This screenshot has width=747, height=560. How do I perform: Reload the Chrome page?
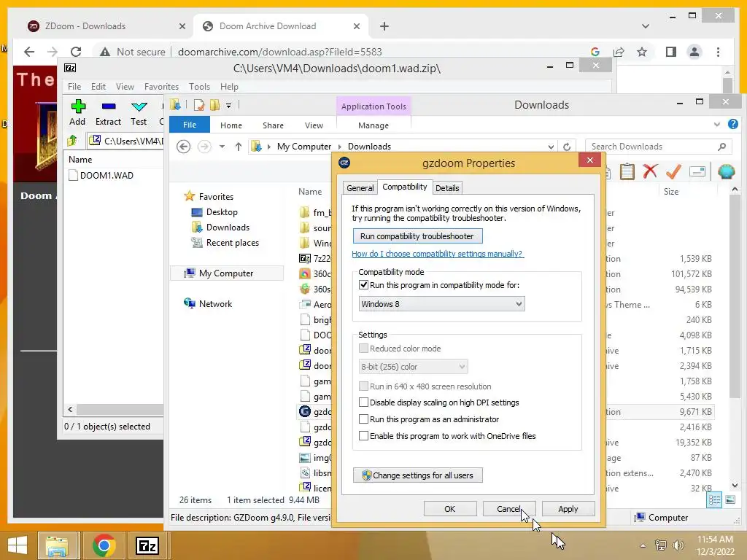pos(76,52)
